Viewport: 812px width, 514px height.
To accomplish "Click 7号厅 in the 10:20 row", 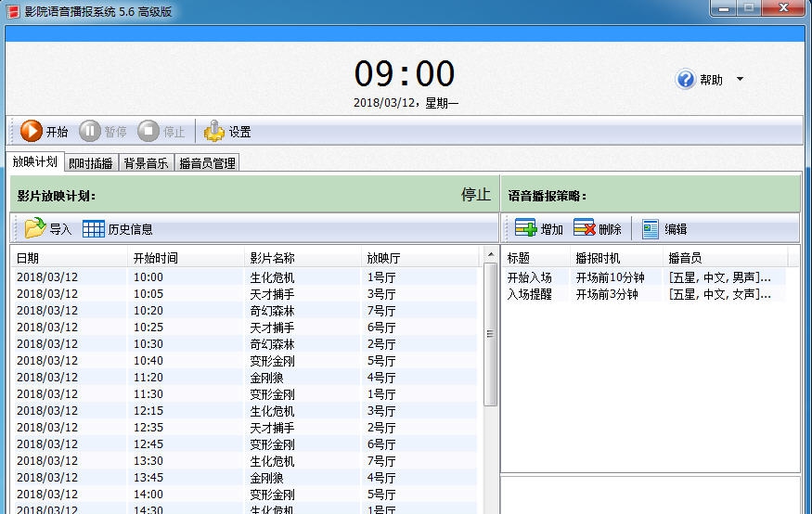I will coord(381,311).
